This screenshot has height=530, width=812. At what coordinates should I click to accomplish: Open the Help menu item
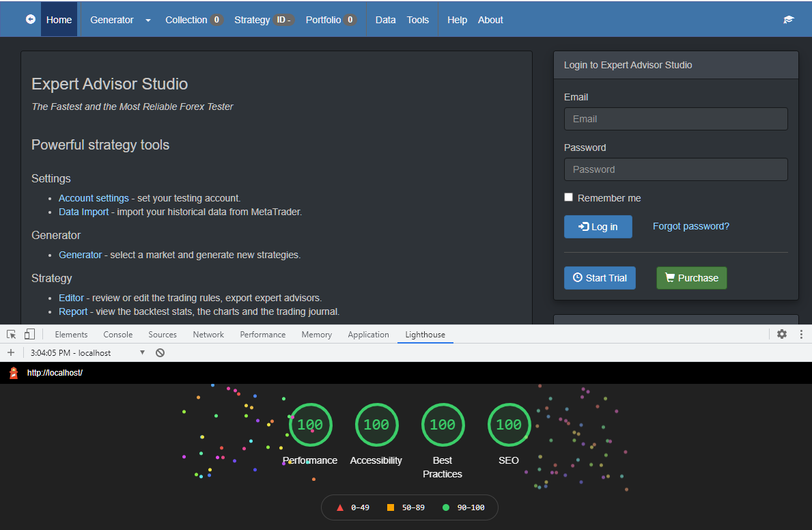pos(458,20)
